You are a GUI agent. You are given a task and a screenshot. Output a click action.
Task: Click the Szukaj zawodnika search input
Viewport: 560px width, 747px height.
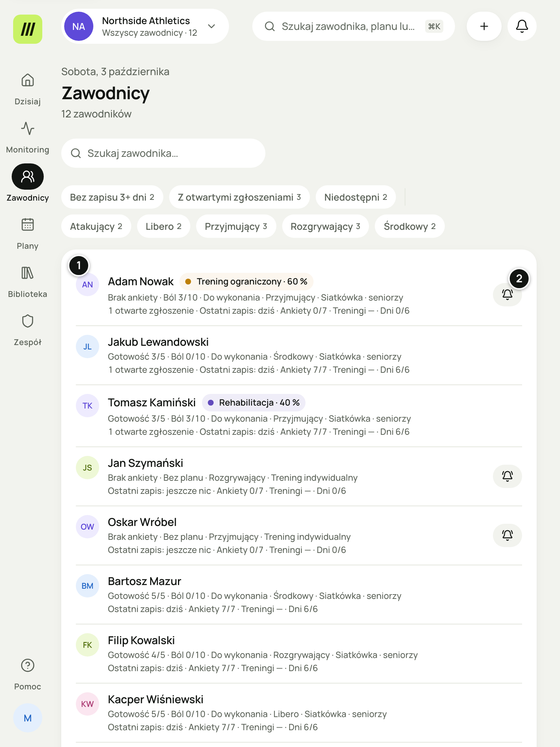coord(163,153)
